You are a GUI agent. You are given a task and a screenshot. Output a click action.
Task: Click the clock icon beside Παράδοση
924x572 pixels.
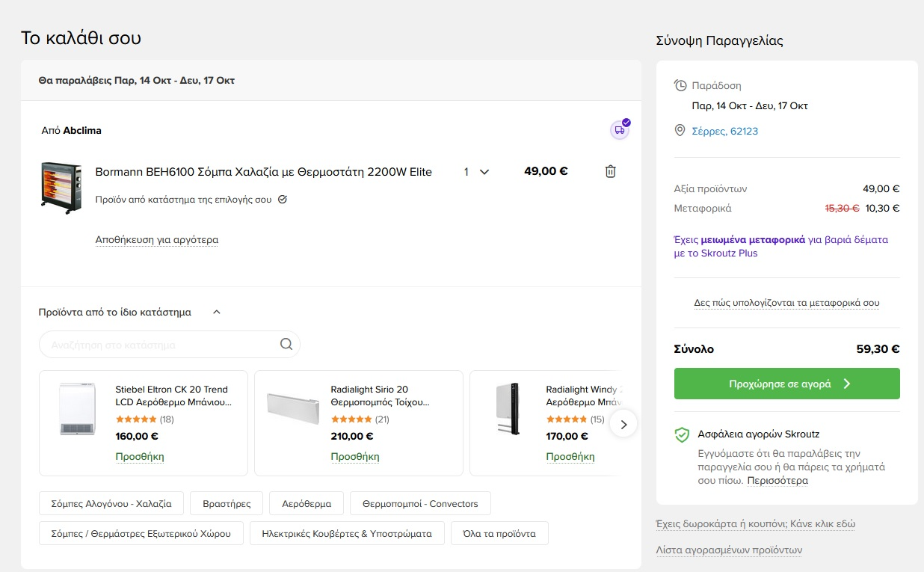click(x=680, y=85)
